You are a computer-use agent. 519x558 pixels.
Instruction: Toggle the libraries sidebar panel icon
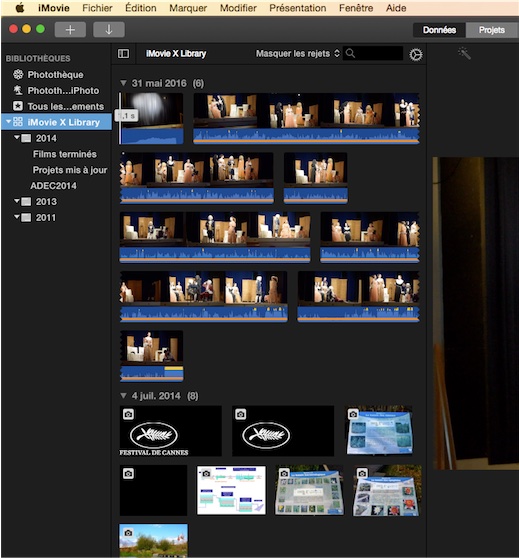click(x=123, y=53)
